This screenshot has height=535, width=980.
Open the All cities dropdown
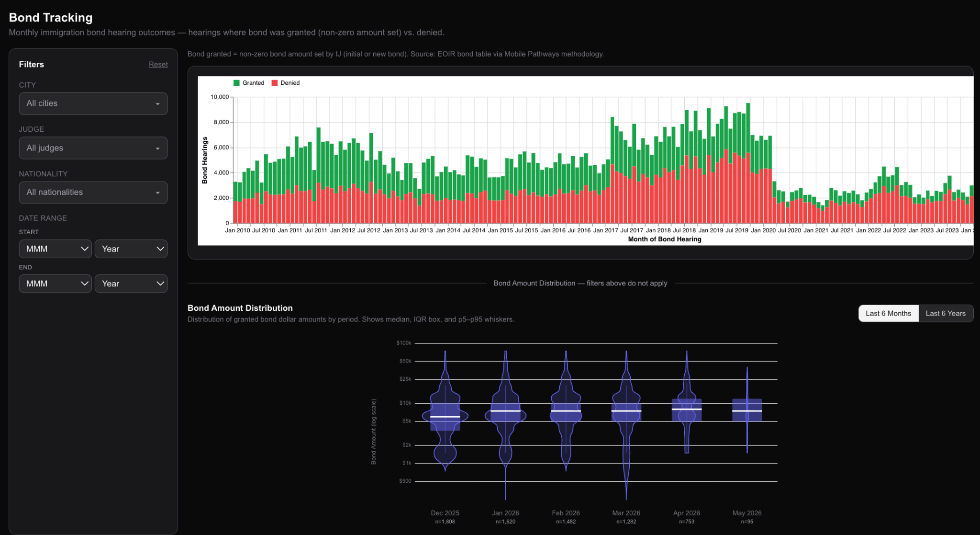pos(93,103)
